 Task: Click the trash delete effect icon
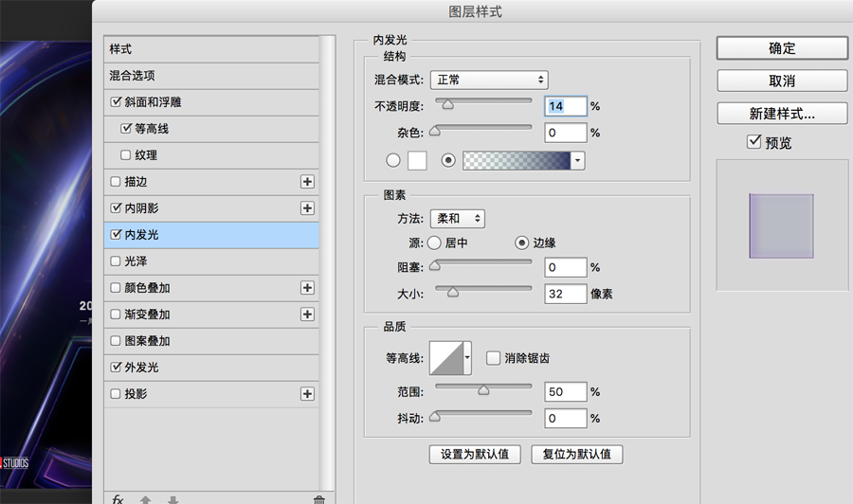(x=319, y=499)
